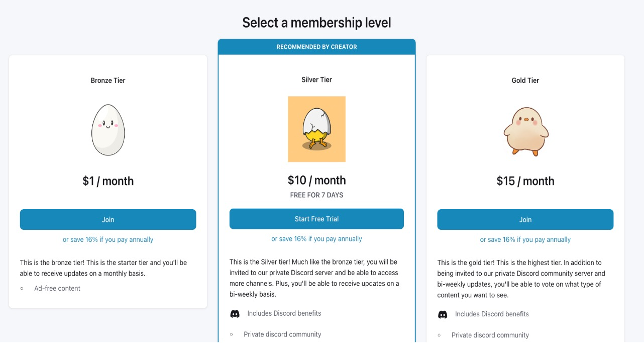The image size is (644, 343).
Task: Click the bullet beside Private discord community under Gold
Action: pos(440,335)
